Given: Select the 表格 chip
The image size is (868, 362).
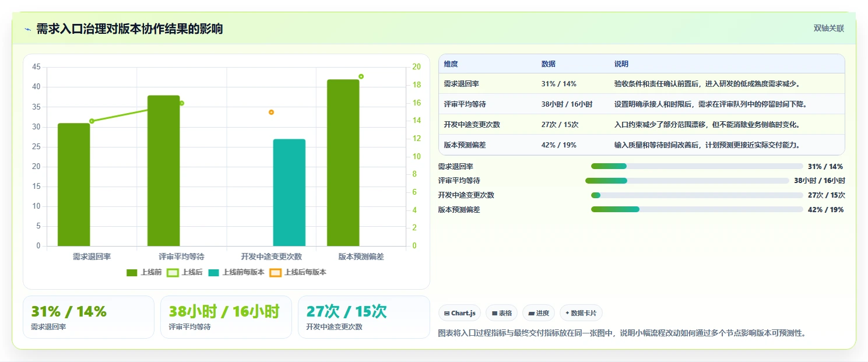Looking at the screenshot, I should [501, 313].
